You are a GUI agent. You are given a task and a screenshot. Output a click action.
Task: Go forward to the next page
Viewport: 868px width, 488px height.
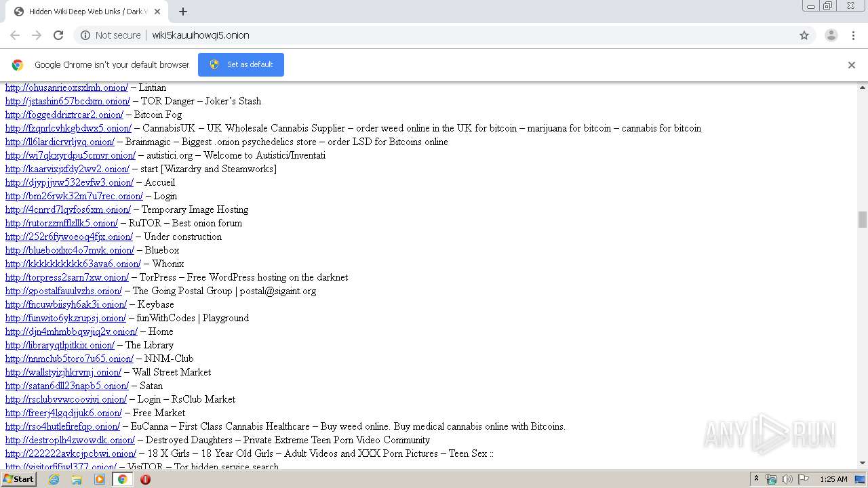tap(37, 35)
